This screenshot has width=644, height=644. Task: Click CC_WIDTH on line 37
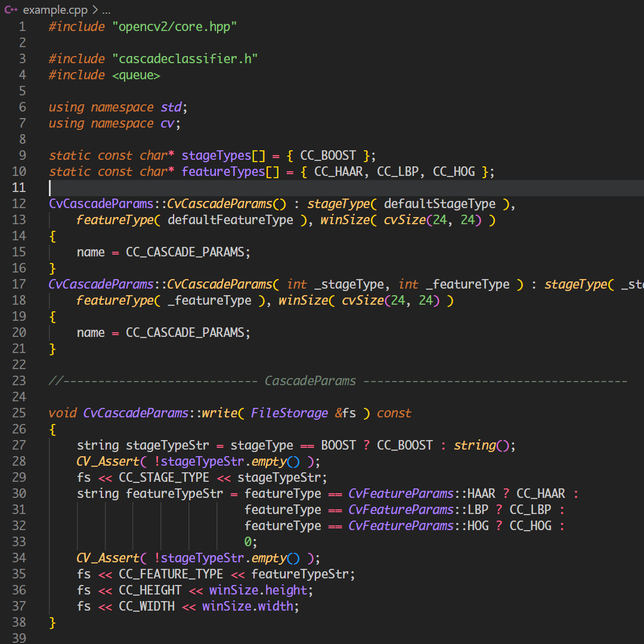pos(147,606)
